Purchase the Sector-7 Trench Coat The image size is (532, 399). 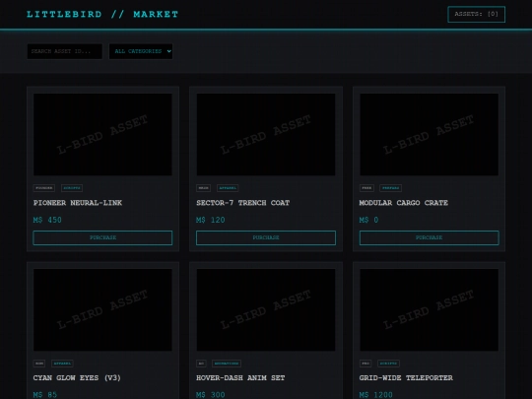pos(266,237)
